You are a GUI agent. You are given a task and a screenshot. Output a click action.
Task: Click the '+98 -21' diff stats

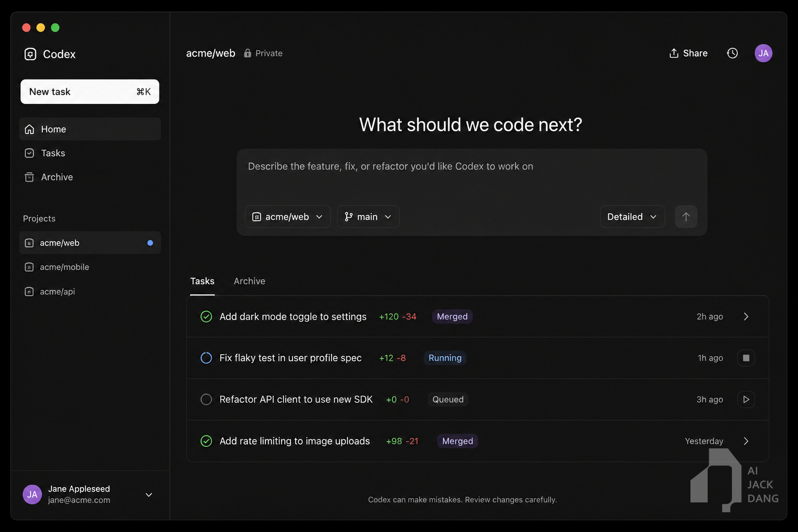coord(402,441)
